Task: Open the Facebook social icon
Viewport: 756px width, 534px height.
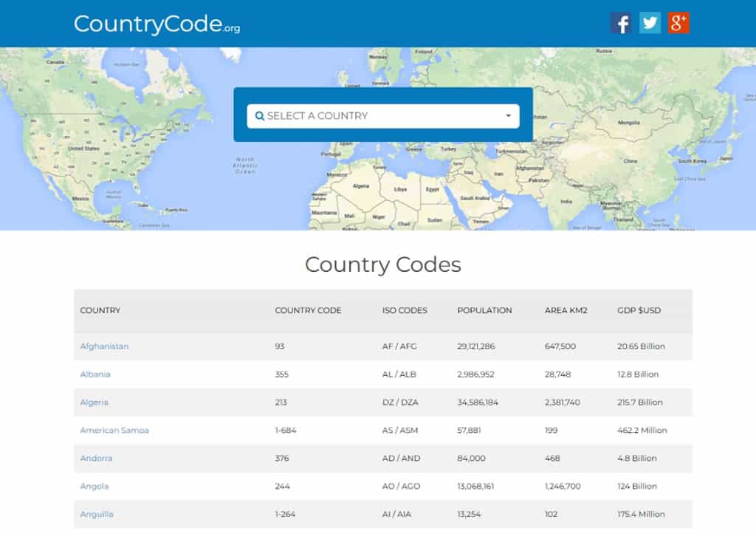Action: 621,23
